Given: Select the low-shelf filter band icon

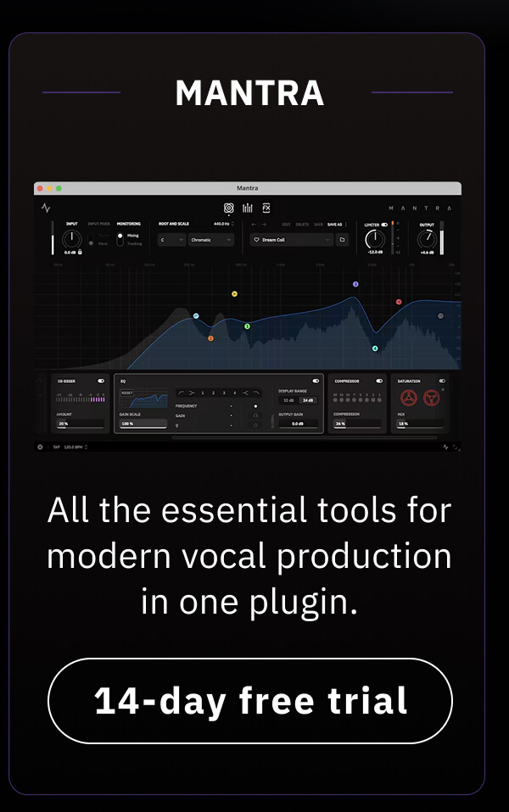Looking at the screenshot, I should (x=192, y=393).
